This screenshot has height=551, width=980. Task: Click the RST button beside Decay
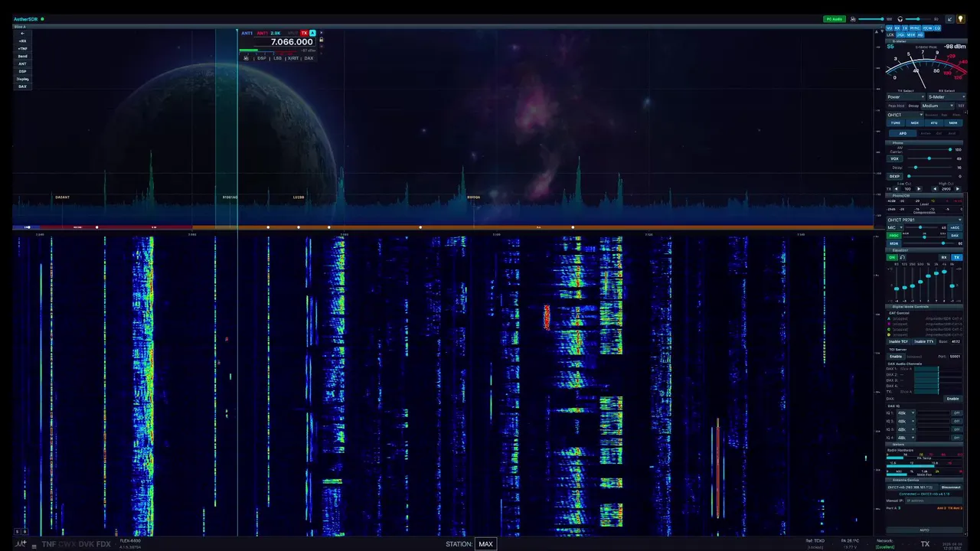point(961,106)
